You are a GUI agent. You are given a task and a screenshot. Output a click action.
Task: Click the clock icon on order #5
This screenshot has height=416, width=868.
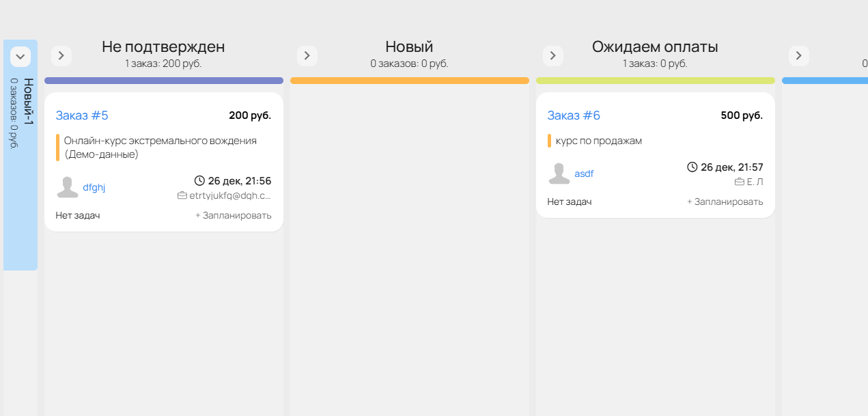coord(199,181)
